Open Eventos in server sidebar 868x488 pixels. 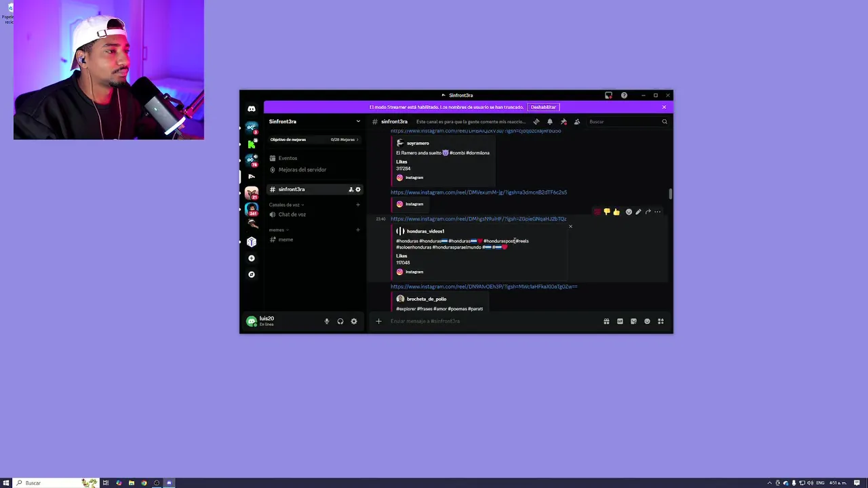tap(315, 159)
